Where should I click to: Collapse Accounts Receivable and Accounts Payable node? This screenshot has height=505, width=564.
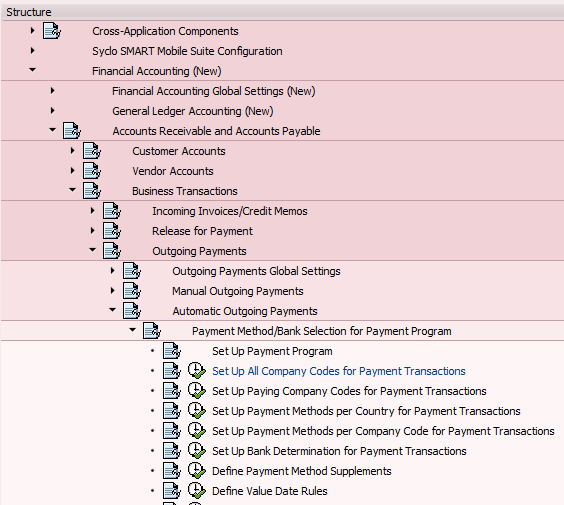pyautogui.click(x=53, y=130)
